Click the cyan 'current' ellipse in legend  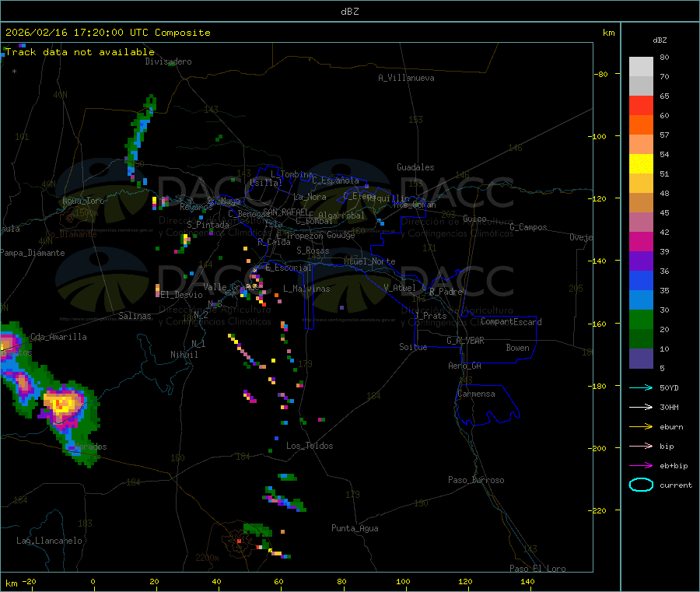tap(641, 485)
